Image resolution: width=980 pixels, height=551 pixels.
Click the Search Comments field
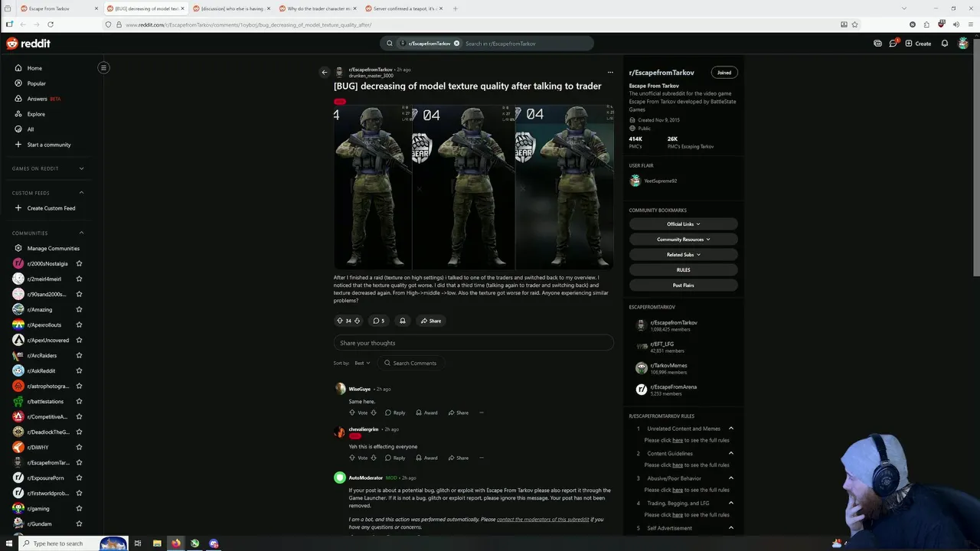(x=410, y=363)
